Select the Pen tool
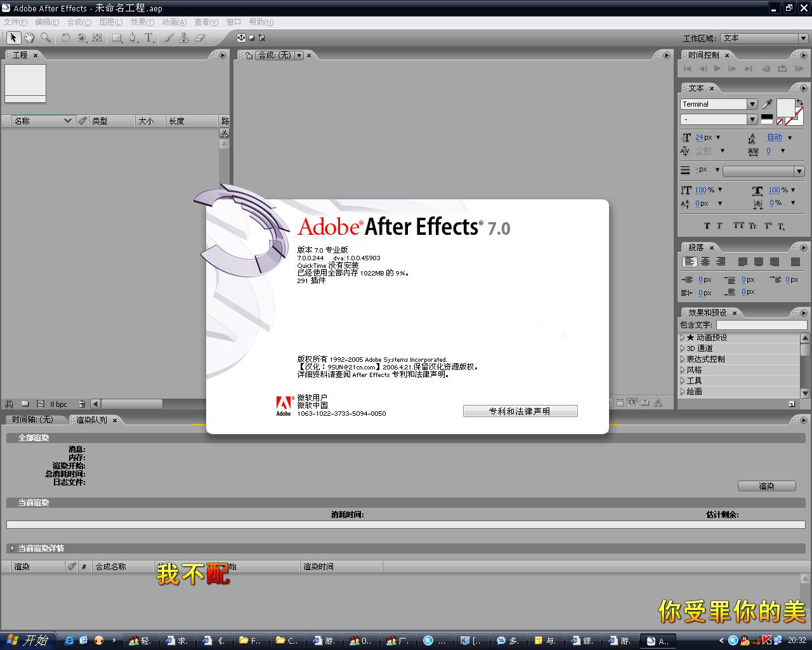 (133, 38)
